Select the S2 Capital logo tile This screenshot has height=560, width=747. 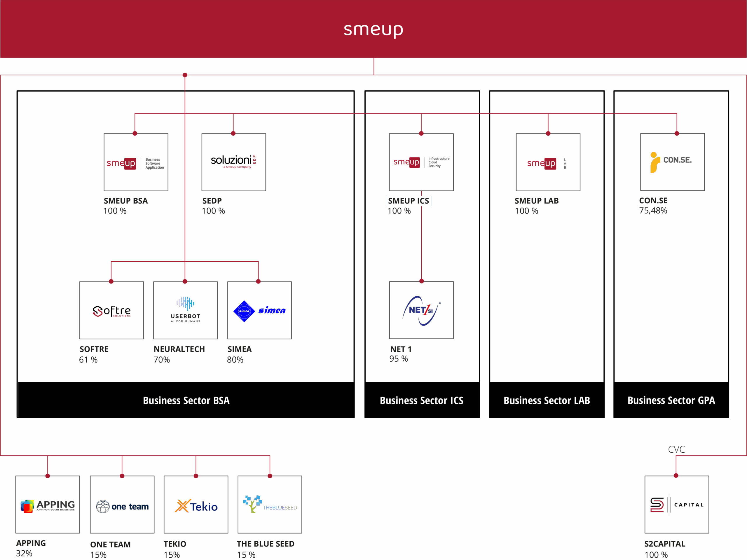click(676, 505)
